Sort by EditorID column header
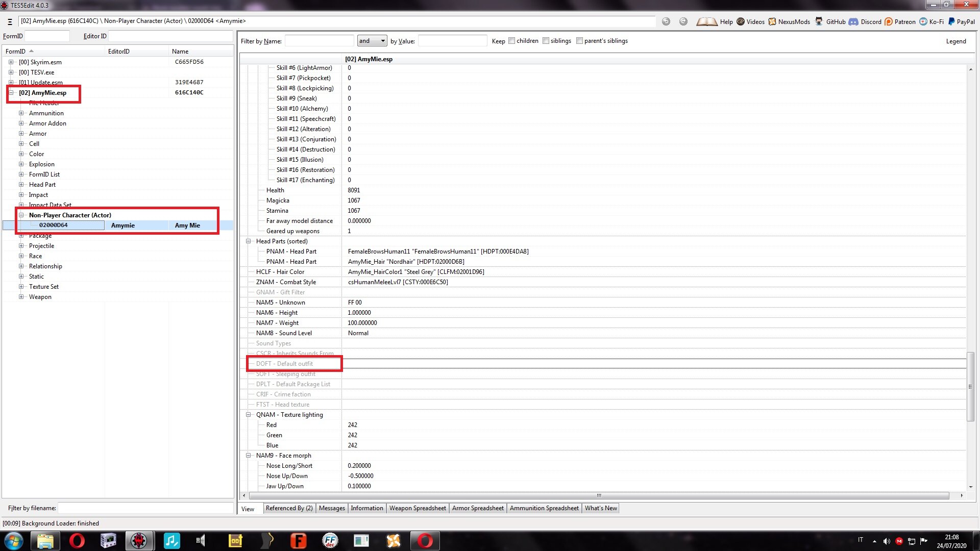 pos(137,52)
